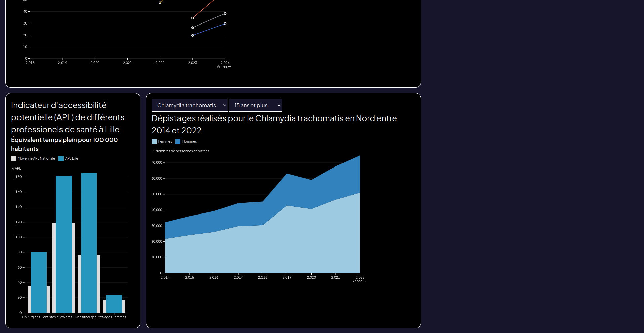Click the 'APL Lille' blue legend square
644x333 pixels.
click(x=61, y=158)
